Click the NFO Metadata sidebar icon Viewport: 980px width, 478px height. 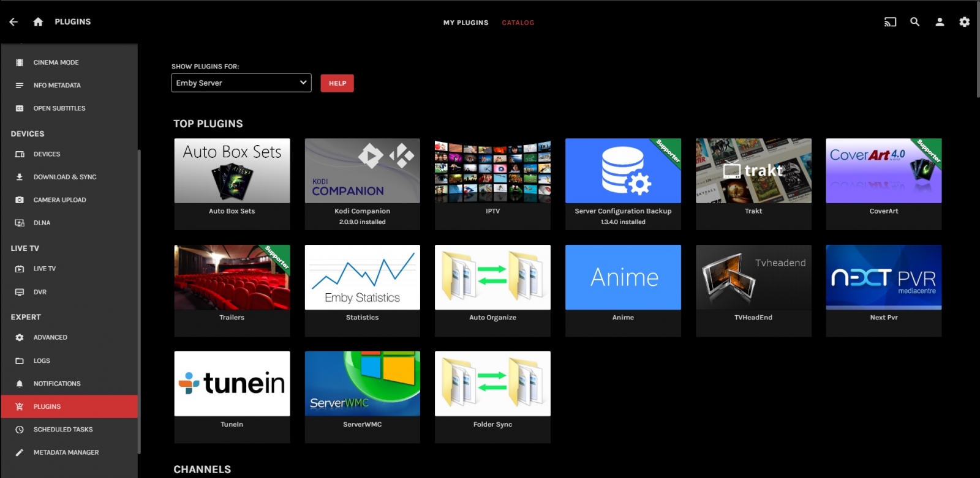[x=20, y=86]
